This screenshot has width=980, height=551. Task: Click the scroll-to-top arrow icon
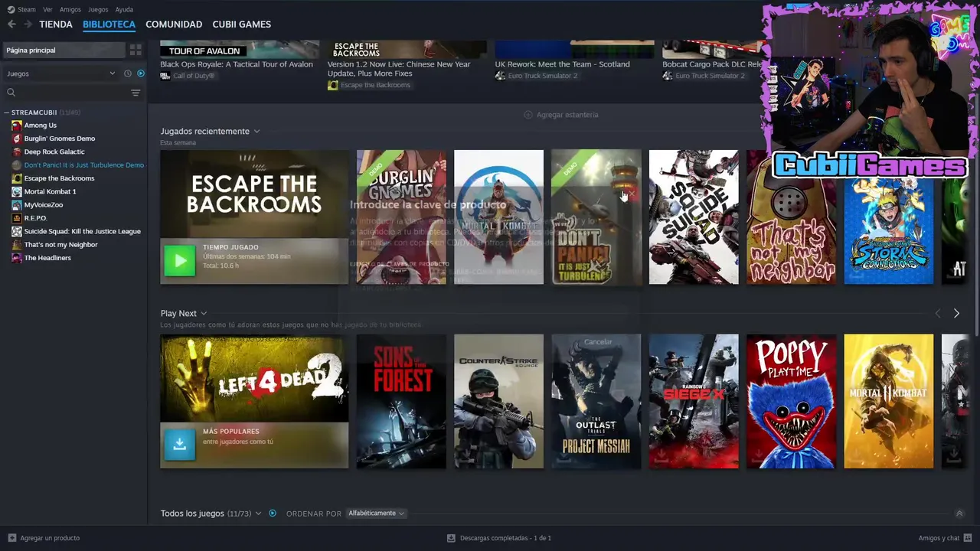(x=959, y=514)
